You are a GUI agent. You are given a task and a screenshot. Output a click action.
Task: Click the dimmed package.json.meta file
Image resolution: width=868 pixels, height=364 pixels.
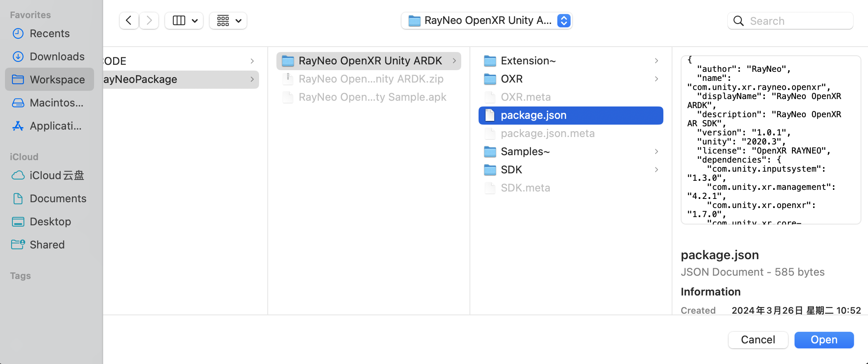tap(571, 133)
